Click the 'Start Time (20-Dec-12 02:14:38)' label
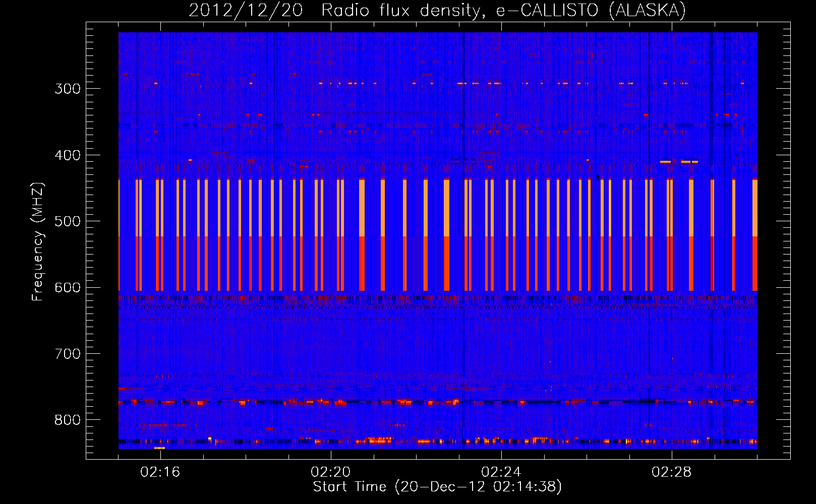 click(x=437, y=487)
